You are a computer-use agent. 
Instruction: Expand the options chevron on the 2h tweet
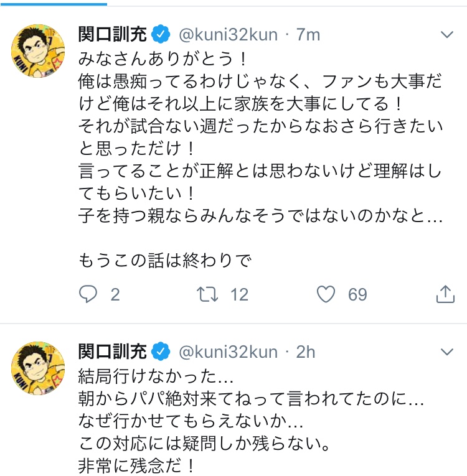[x=446, y=352]
